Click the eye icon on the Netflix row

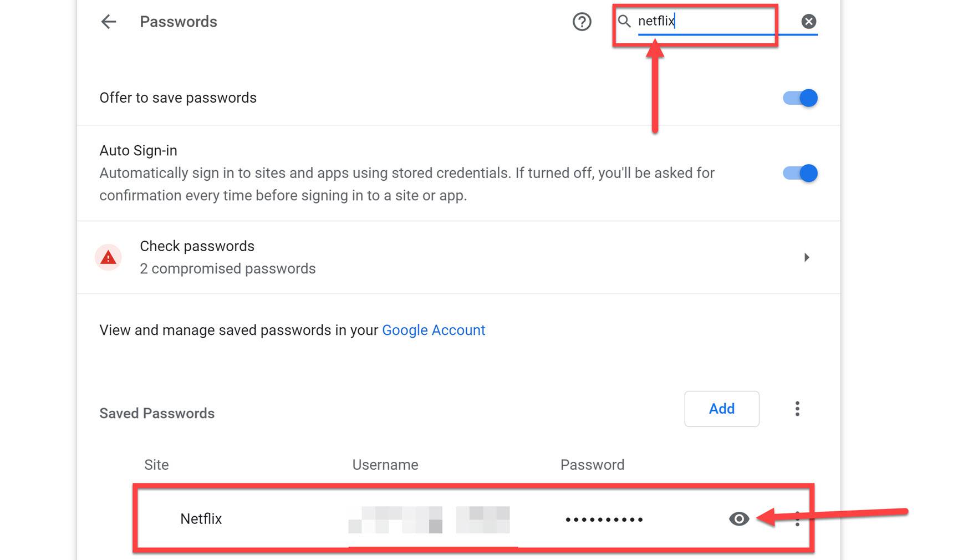click(x=739, y=519)
